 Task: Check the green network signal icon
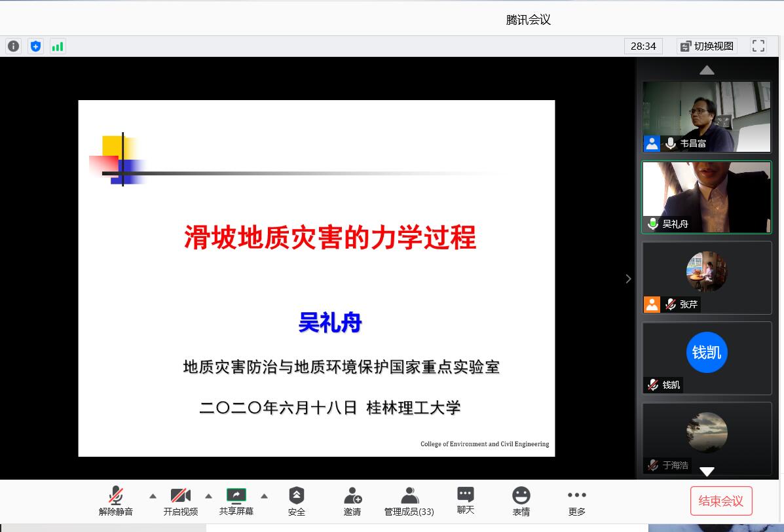[x=58, y=46]
